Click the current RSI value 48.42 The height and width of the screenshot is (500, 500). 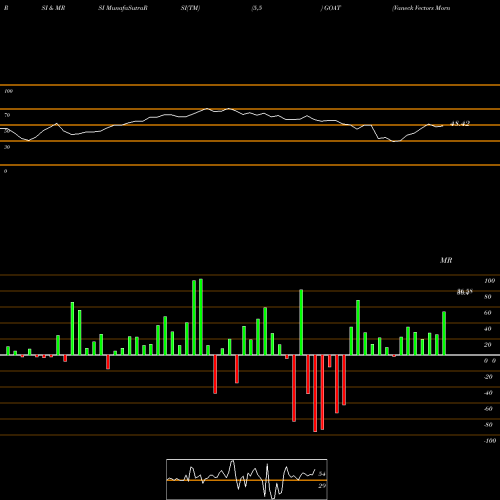460,124
